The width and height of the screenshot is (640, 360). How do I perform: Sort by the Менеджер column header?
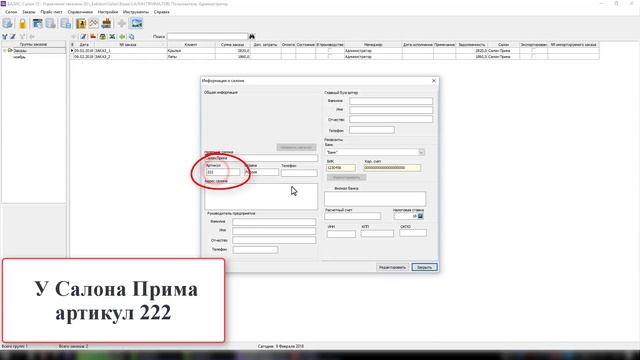pyautogui.click(x=373, y=44)
